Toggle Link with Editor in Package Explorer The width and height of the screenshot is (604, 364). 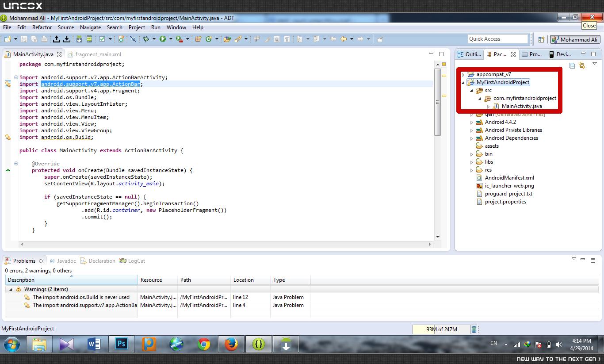coord(582,66)
